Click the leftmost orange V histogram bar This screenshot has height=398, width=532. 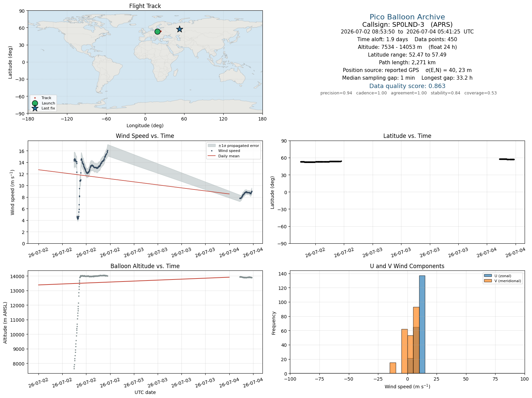[393, 368]
